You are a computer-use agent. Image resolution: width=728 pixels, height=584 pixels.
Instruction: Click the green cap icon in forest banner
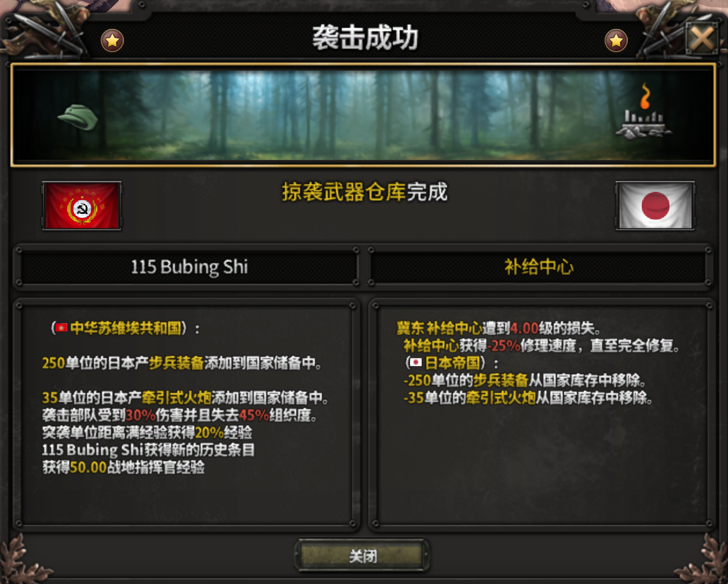tap(78, 117)
